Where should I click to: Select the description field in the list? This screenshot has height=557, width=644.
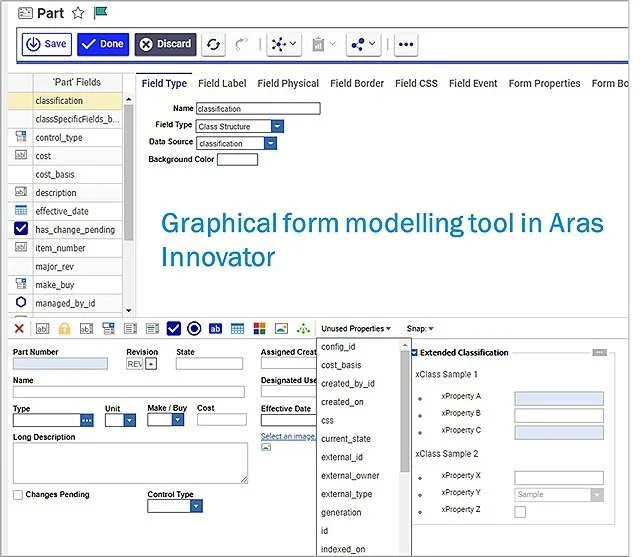(65, 193)
